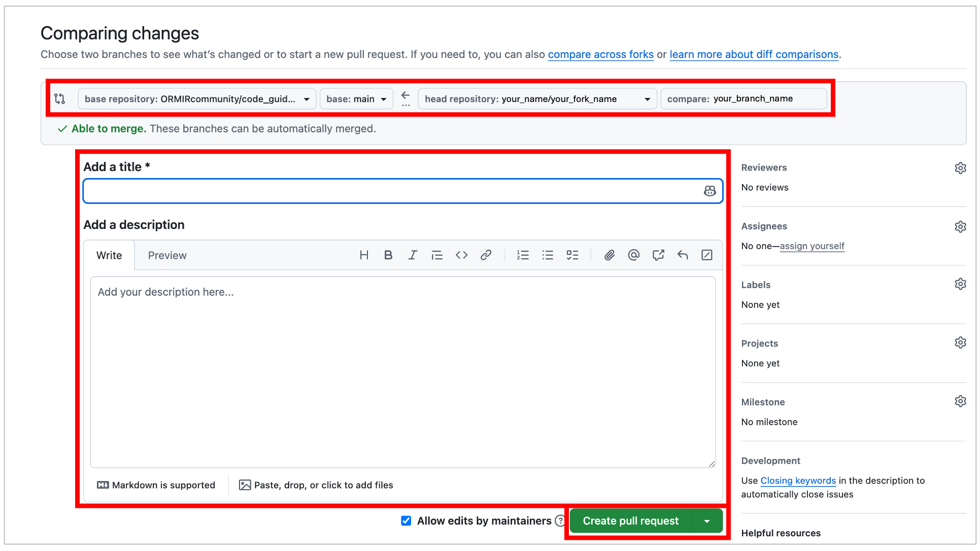The image size is (980, 551).
Task: Click the compare branches icon
Action: (60, 98)
